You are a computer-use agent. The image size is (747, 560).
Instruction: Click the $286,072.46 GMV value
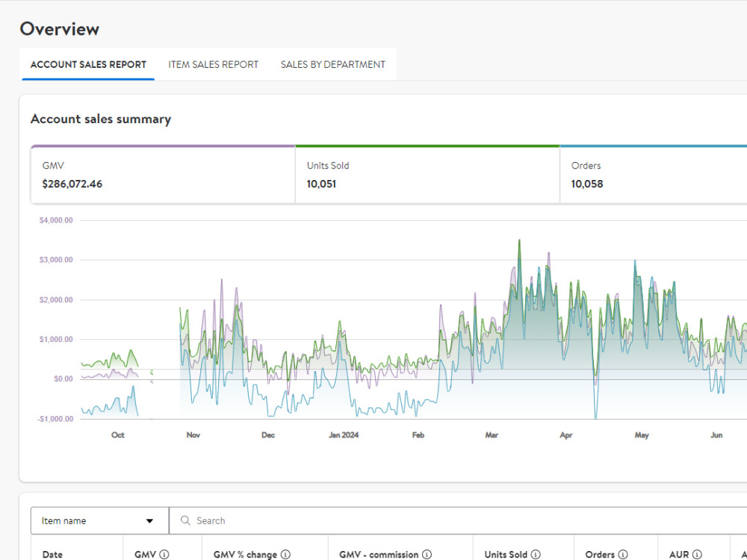pos(72,184)
